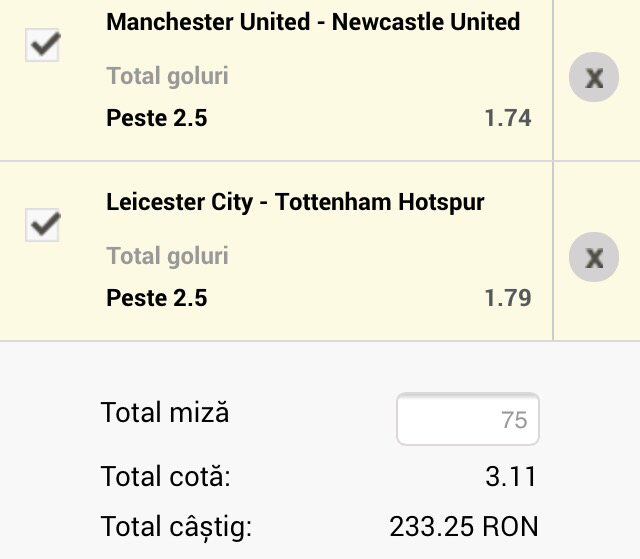640x559 pixels.
Task: Click the Total cotă label
Action: point(166,476)
